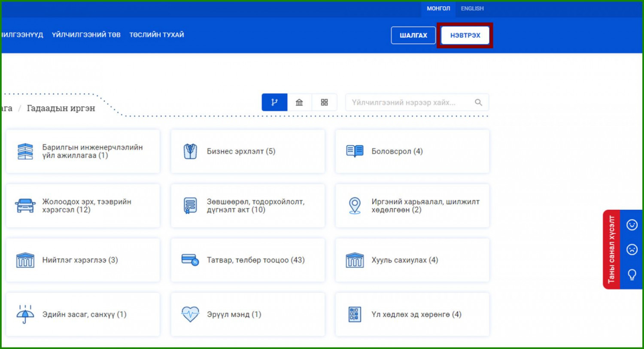Select the МОНГОЛ language tab
The width and height of the screenshot is (644, 349).
click(438, 9)
